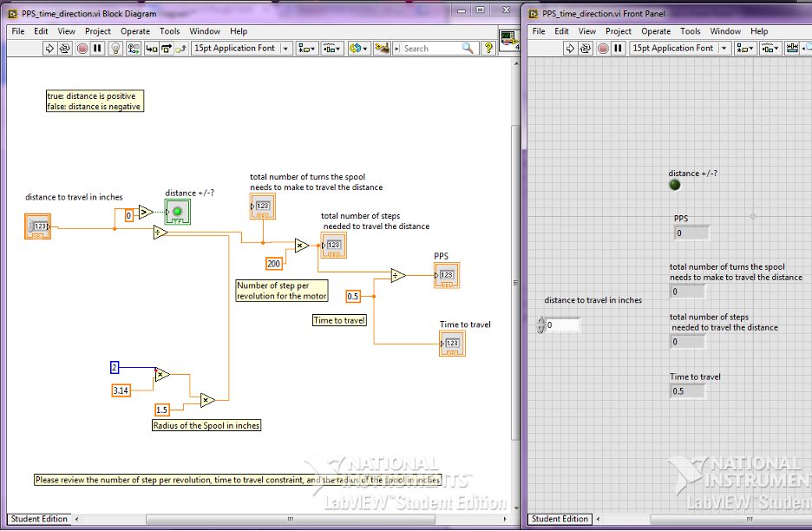The image size is (812, 531).
Task: Click the distance +/-? LED indicator on the Front Panel
Action: click(x=675, y=185)
